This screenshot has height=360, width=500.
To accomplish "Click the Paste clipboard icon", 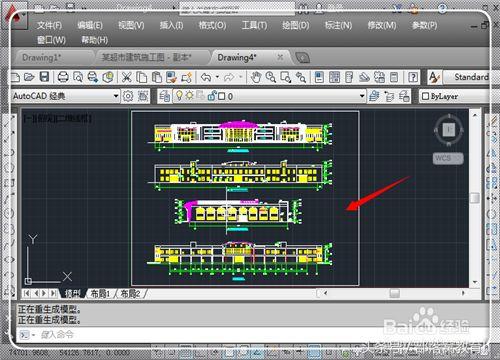I will pyautogui.click(x=157, y=77).
